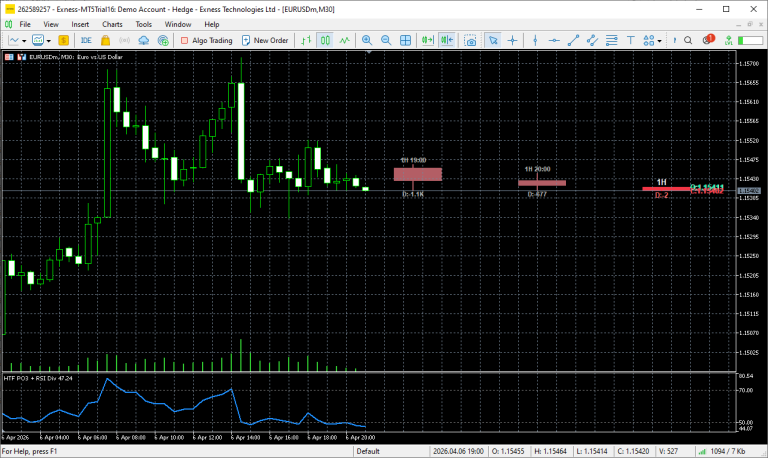Toggle chart auto scroll to end
This screenshot has width=768, height=458.
(x=428, y=40)
